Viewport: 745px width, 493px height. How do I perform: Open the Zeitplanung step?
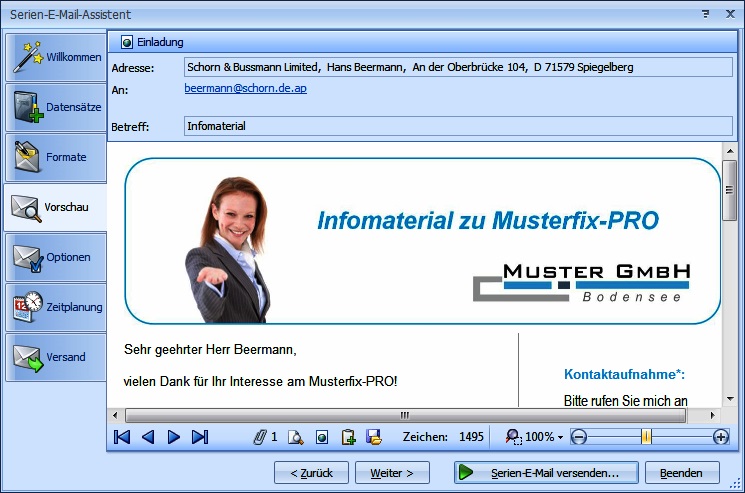[56, 307]
